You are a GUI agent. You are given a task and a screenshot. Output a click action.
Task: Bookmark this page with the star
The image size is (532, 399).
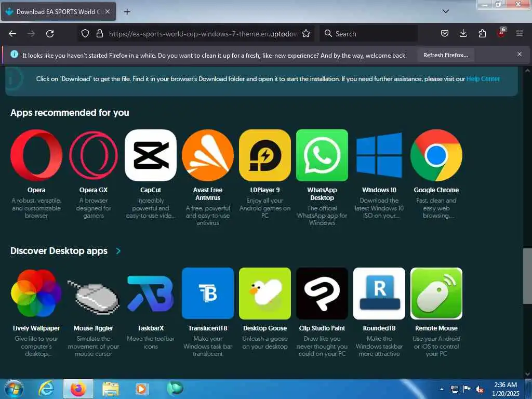306,34
